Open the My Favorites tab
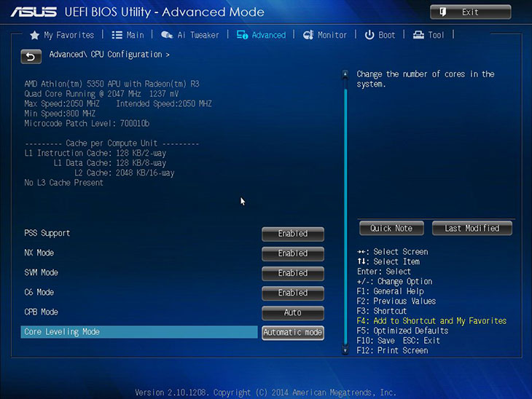Screen dimensions: 532x399 62,35
